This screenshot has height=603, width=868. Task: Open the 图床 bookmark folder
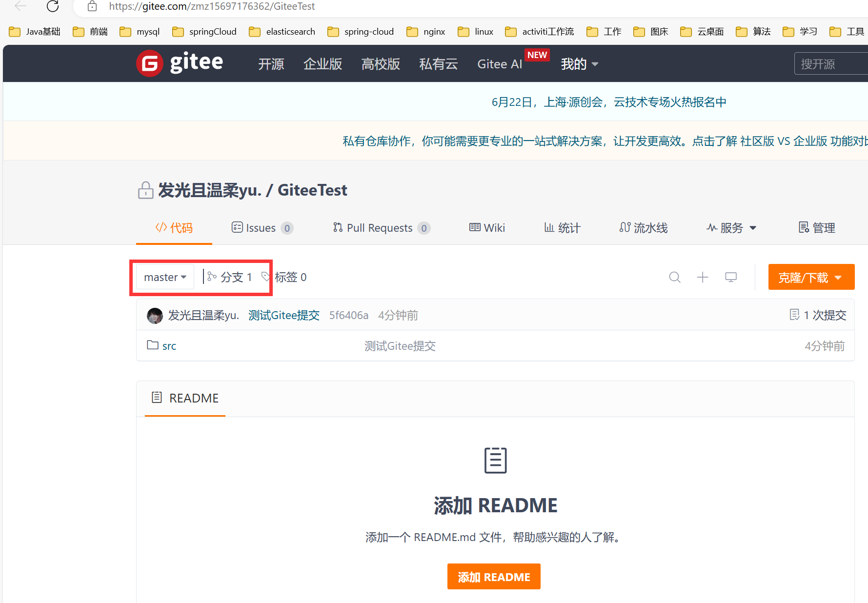click(x=651, y=32)
